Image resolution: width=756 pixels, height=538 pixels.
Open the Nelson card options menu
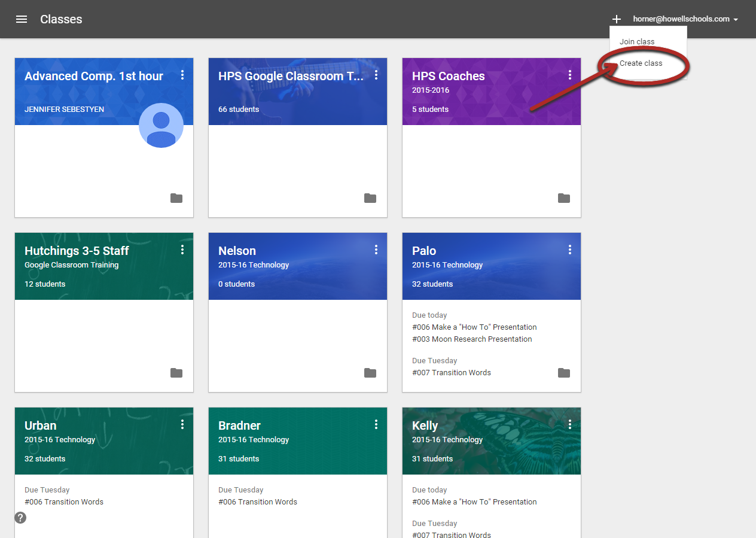click(x=376, y=250)
